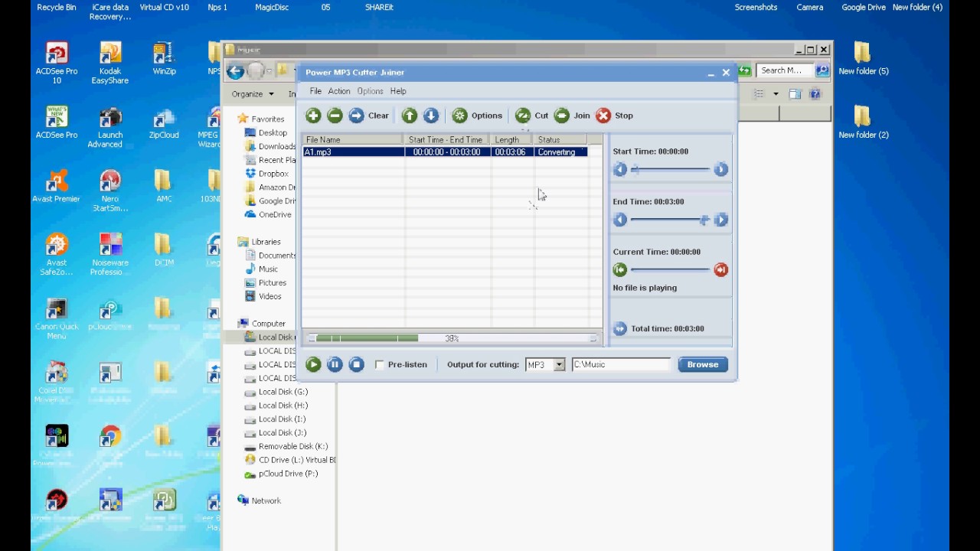Stop the conversion with the Stop button
Image resolution: width=980 pixels, height=551 pixels.
615,116
